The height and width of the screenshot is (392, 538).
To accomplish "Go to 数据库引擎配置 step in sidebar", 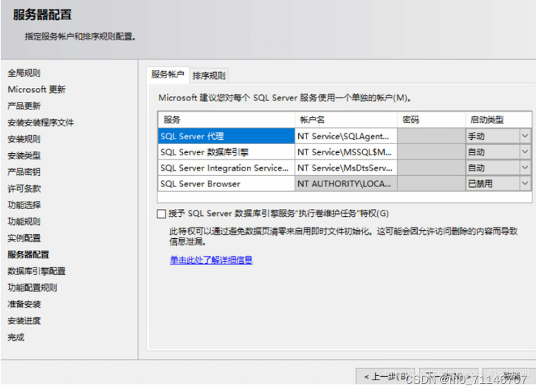I will pyautogui.click(x=37, y=271).
